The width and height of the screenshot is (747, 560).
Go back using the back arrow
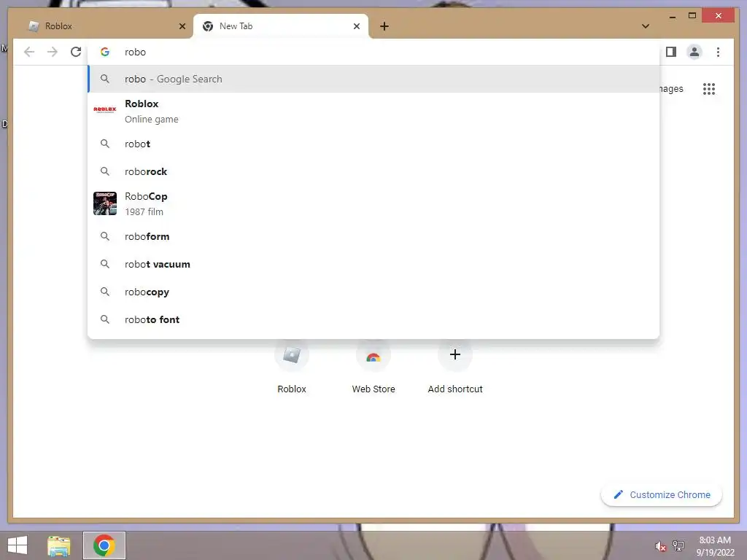[29, 52]
